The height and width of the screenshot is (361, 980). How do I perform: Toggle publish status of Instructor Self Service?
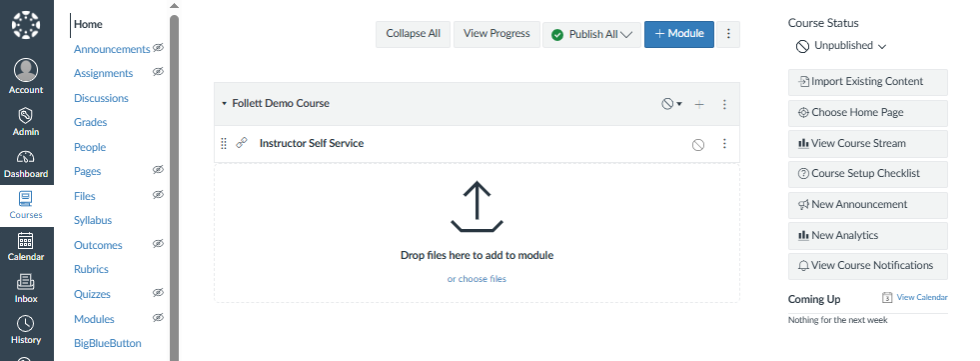[698, 145]
